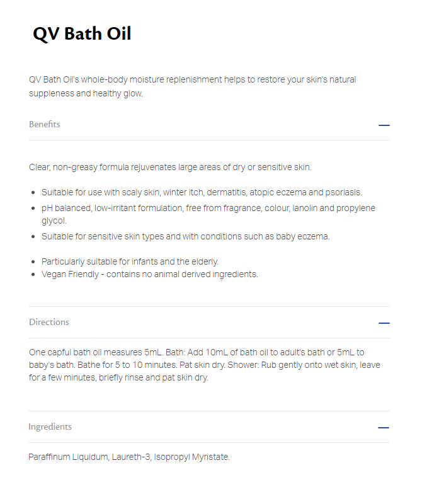
Task: Click the Benefits accordion heading
Action: tap(44, 124)
